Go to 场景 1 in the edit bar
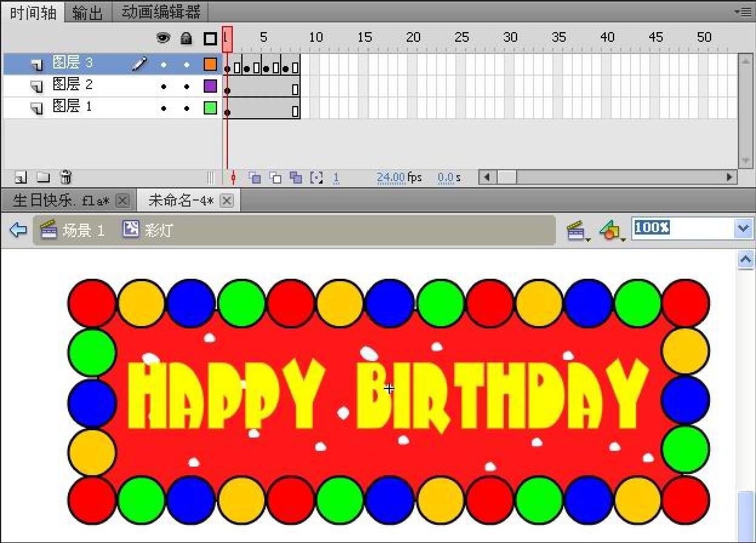 (x=72, y=230)
